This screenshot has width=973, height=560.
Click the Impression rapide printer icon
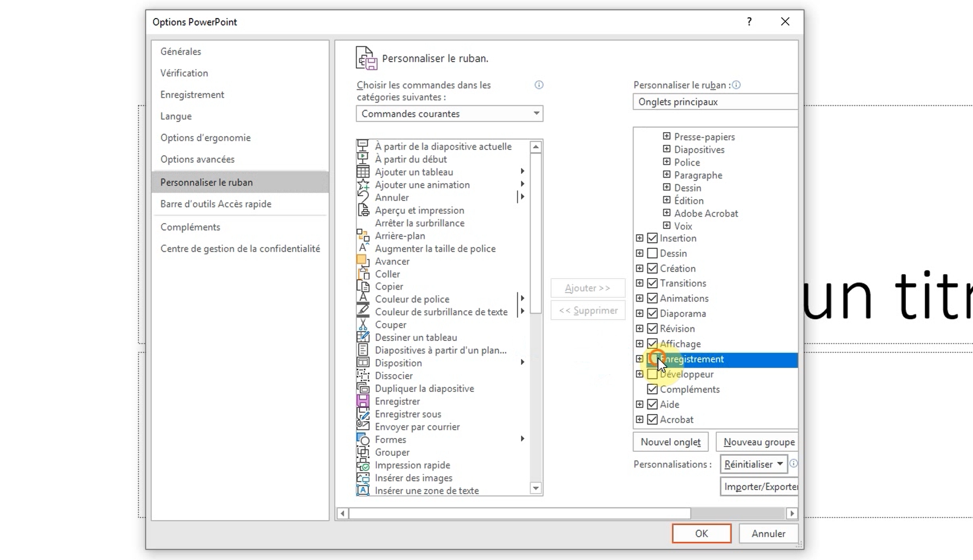[363, 465]
